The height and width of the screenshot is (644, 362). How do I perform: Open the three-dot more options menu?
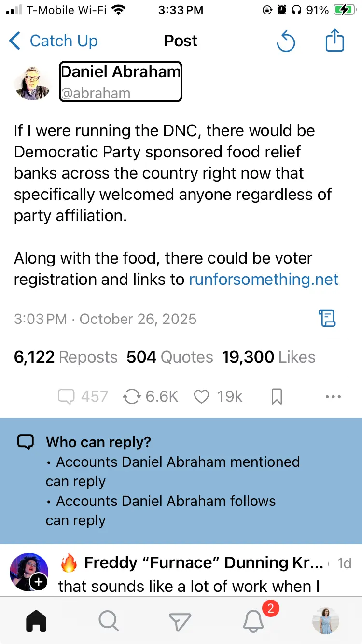(333, 397)
